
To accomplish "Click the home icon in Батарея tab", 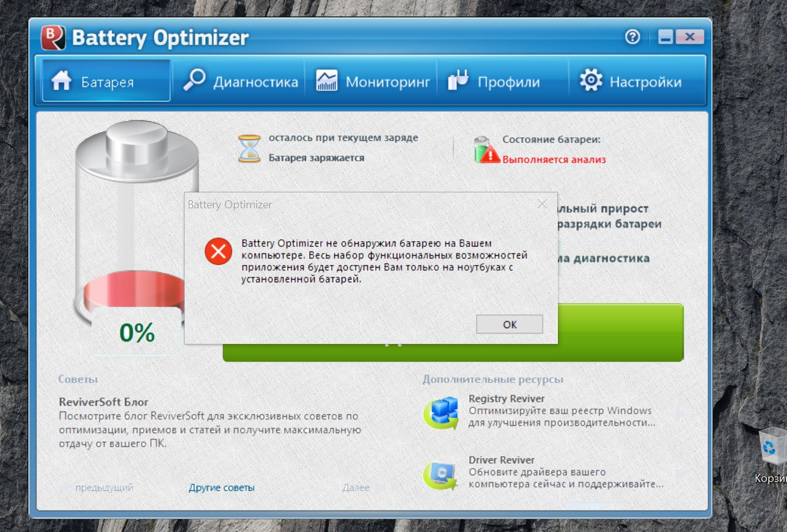I will [x=62, y=81].
